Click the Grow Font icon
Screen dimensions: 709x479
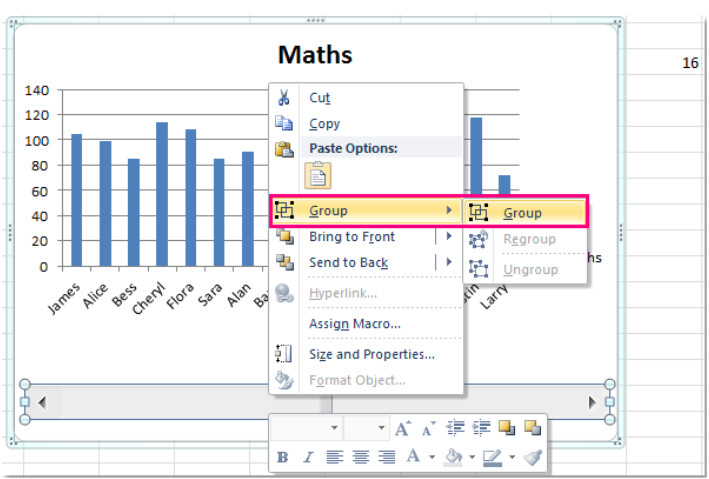pyautogui.click(x=403, y=428)
